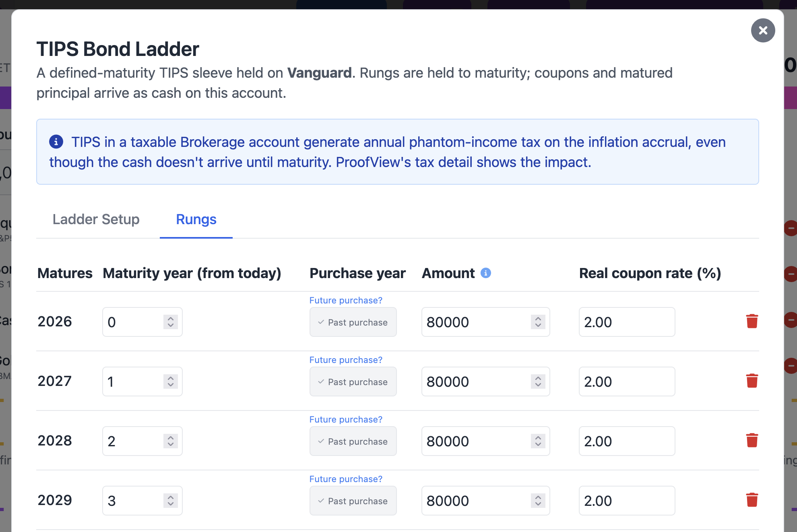Click the Matures value 2029
Viewport: 797px width, 532px height.
coord(54,500)
